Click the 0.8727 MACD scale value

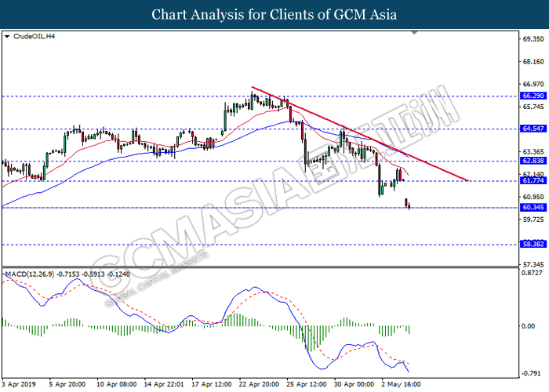point(533,273)
